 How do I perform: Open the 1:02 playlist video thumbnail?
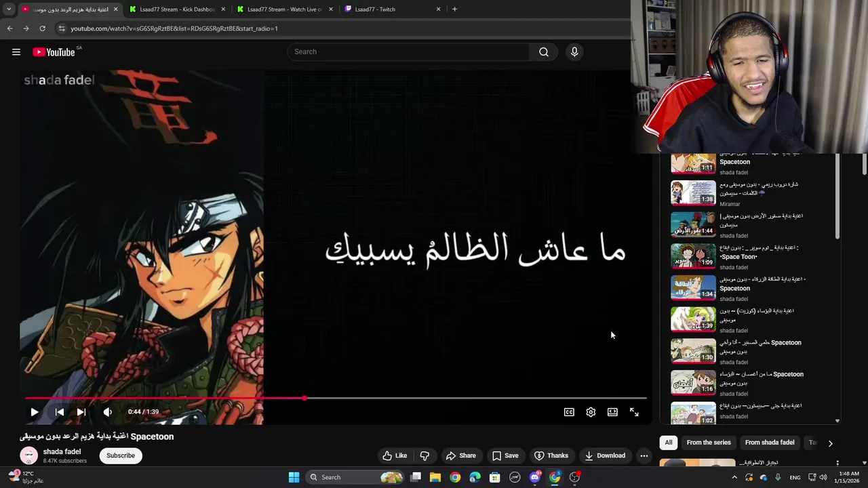tap(693, 413)
